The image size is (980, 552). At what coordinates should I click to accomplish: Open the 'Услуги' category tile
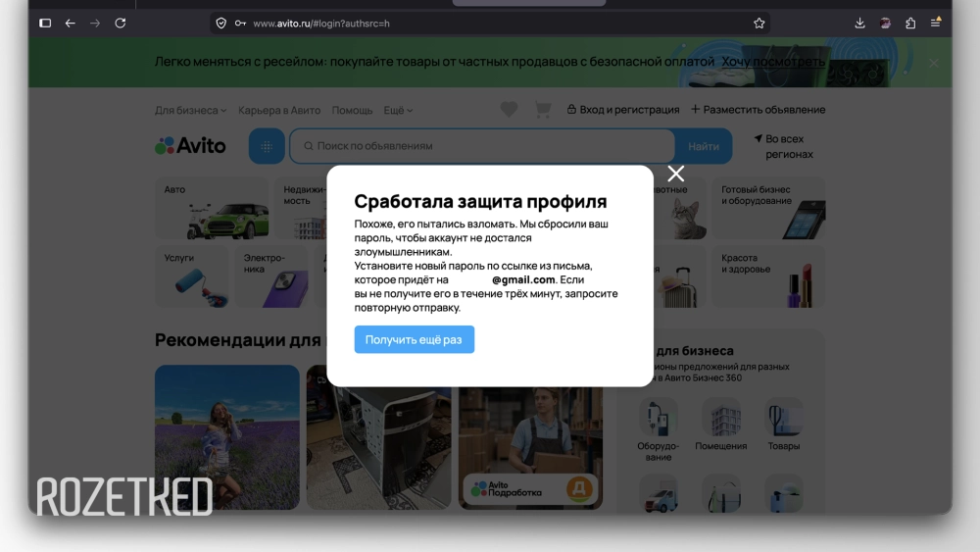coord(191,276)
